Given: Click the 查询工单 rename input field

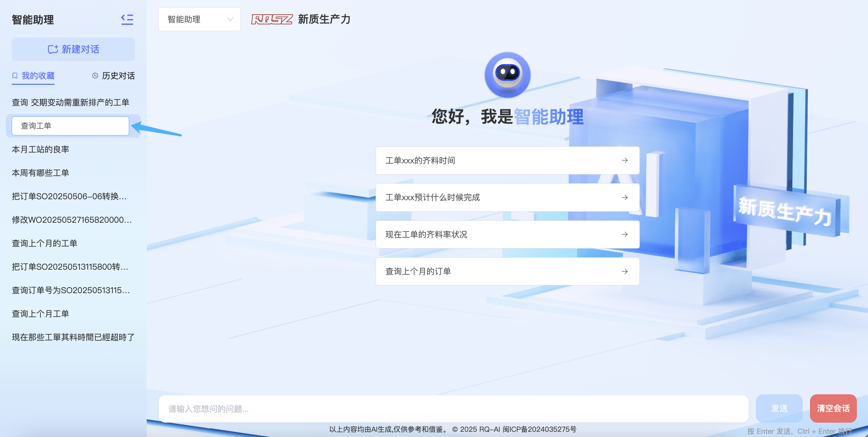Looking at the screenshot, I should pyautogui.click(x=70, y=126).
